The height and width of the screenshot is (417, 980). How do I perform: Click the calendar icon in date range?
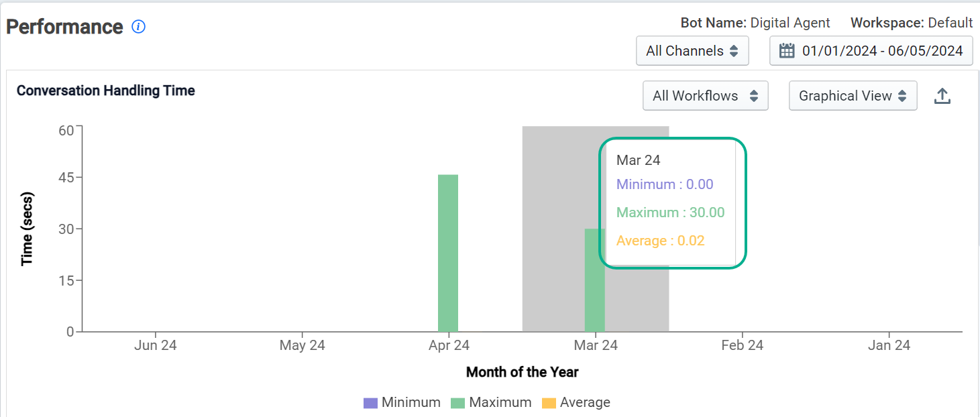(x=787, y=51)
